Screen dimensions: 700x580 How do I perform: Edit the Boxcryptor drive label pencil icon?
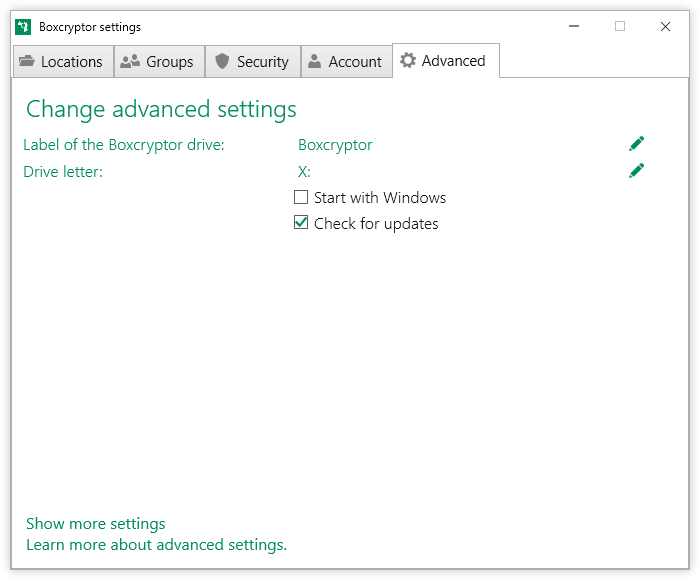point(636,144)
